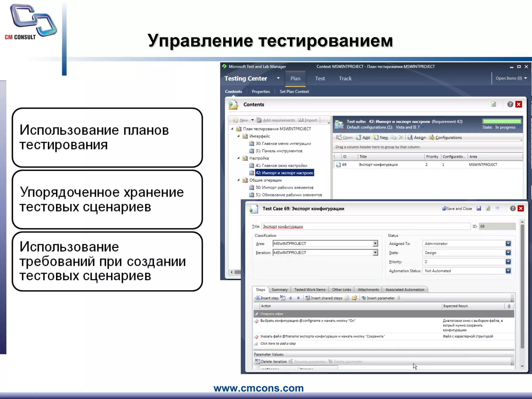
Task: Click Insert shared steps
Action: (324, 298)
